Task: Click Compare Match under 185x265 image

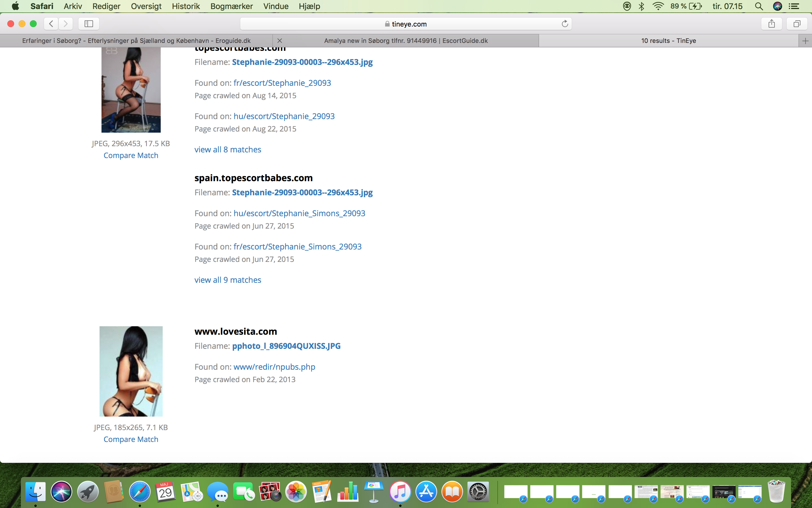Action: [x=131, y=439]
